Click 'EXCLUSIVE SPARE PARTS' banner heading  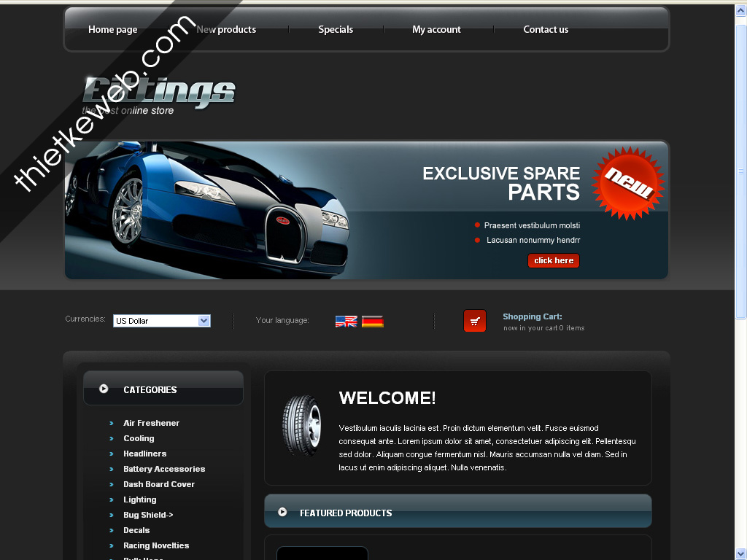coord(501,183)
